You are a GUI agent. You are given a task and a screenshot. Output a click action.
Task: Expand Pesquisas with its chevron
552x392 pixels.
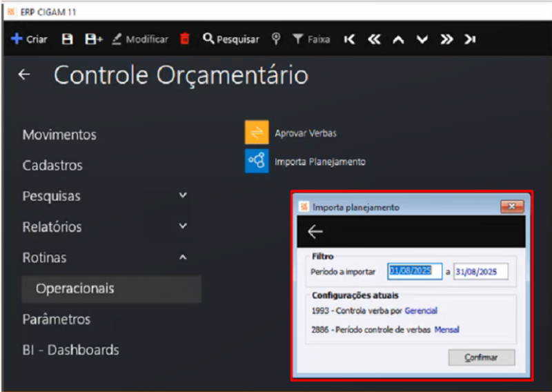coord(183,195)
